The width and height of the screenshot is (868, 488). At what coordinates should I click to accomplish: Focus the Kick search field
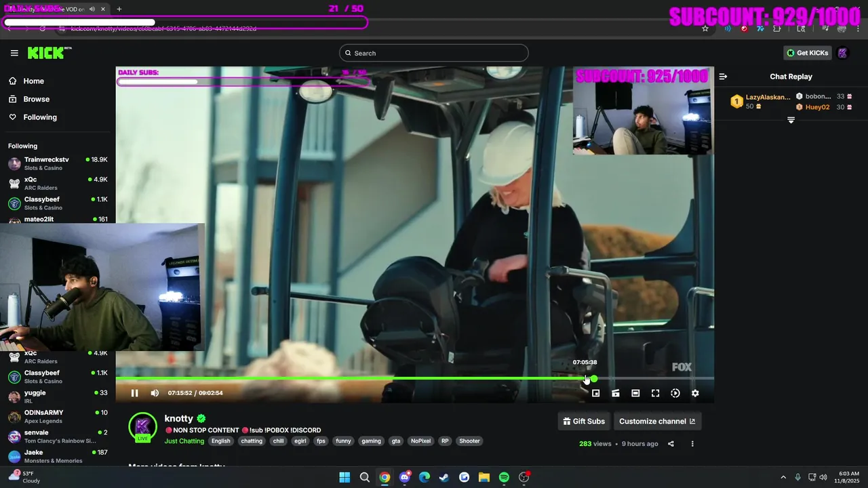434,53
